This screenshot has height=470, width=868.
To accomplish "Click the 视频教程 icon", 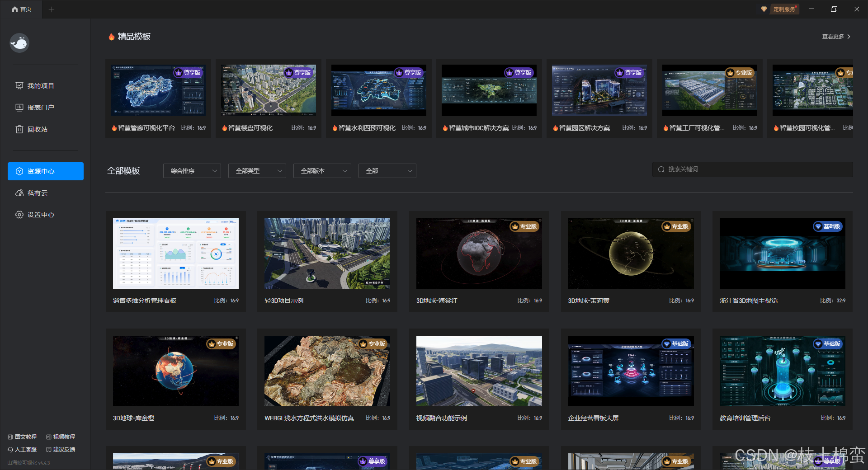I will (49, 437).
